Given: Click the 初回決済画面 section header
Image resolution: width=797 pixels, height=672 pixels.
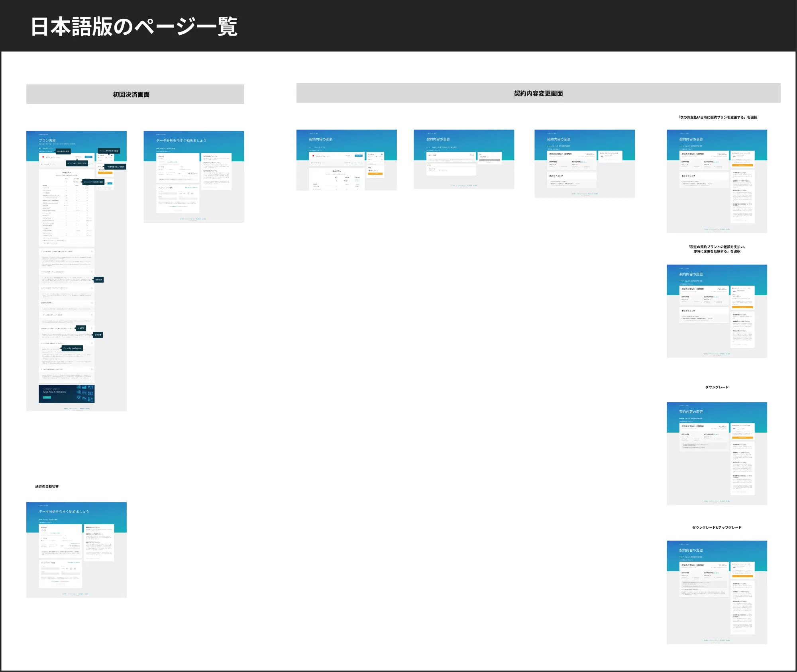Looking at the screenshot, I should 131,94.
